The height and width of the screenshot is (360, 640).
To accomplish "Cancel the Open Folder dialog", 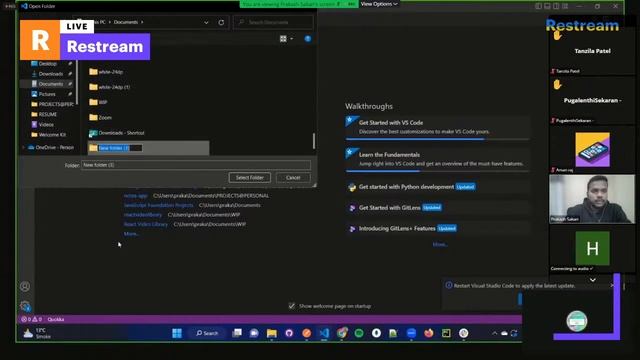I will click(293, 178).
